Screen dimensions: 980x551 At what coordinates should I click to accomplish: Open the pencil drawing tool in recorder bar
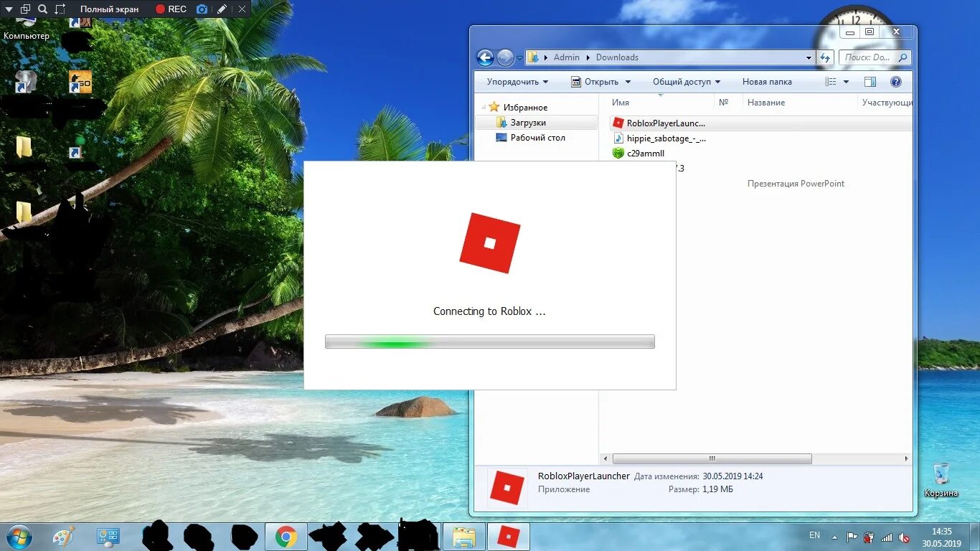click(222, 9)
